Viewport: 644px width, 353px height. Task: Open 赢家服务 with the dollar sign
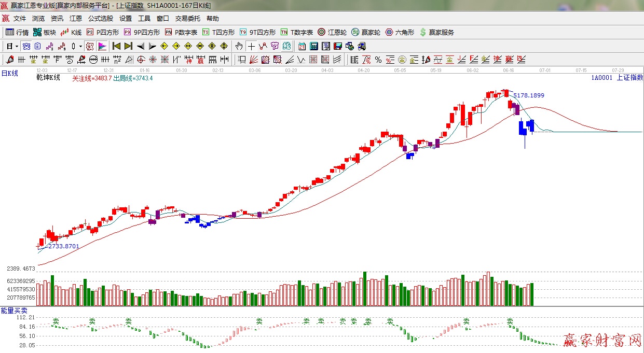click(x=436, y=32)
